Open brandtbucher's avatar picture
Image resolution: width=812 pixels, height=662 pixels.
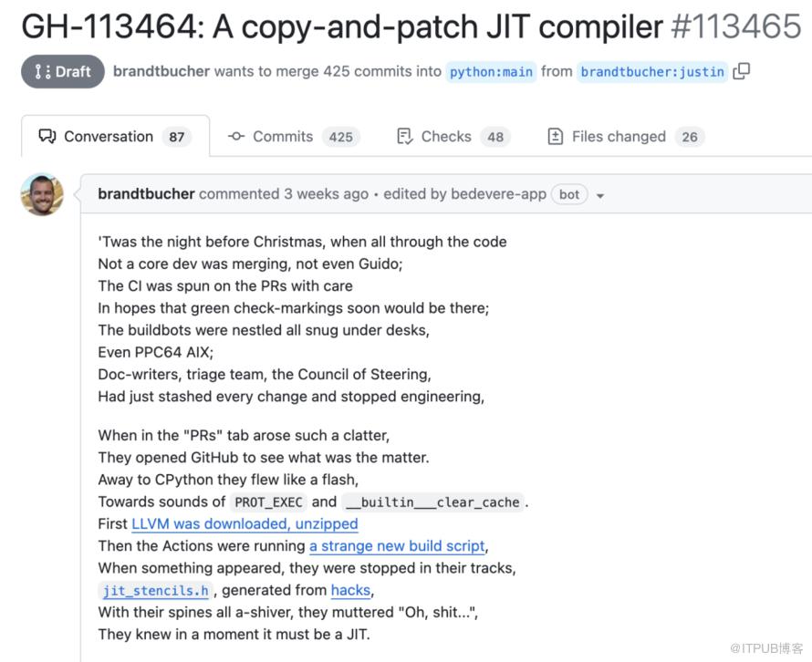[x=42, y=194]
